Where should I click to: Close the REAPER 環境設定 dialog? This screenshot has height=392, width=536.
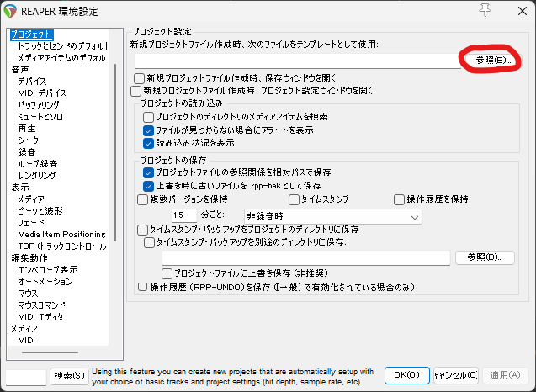(x=523, y=11)
